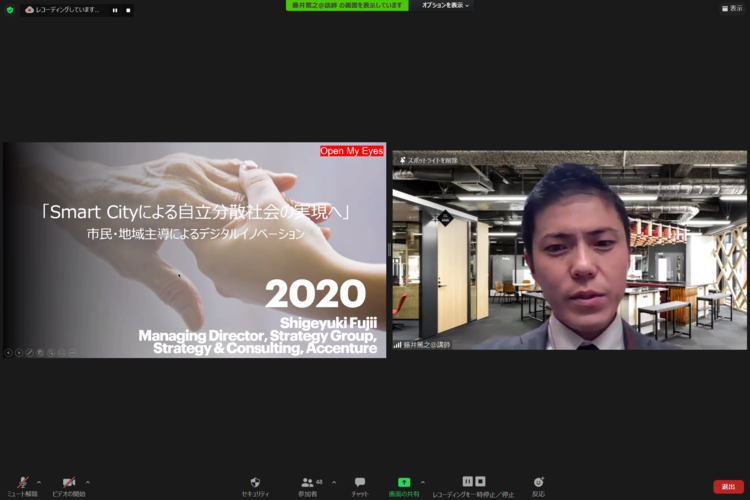
Task: Open the View Options dropdown at the top
Action: pos(445,5)
